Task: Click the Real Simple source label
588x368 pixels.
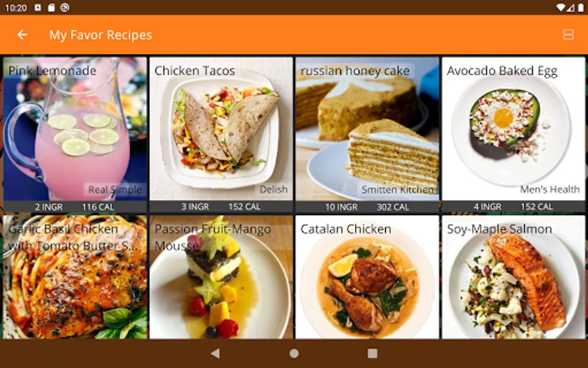Action: (115, 190)
